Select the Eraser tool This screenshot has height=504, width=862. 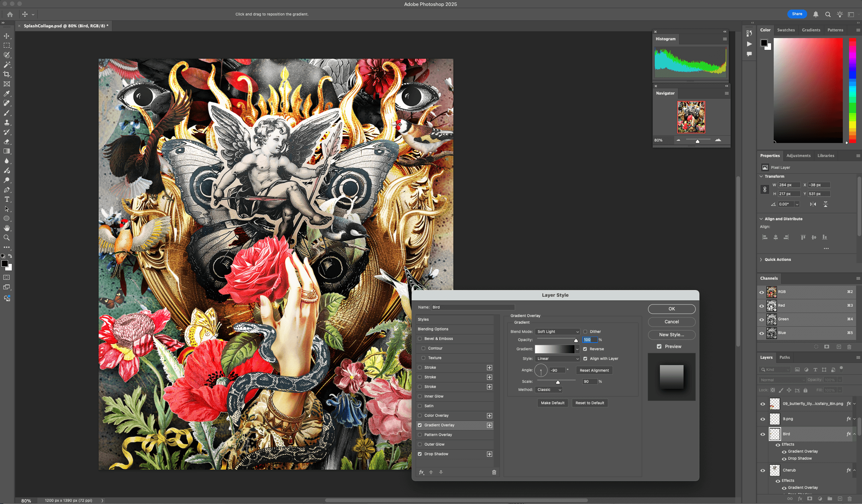[7, 142]
